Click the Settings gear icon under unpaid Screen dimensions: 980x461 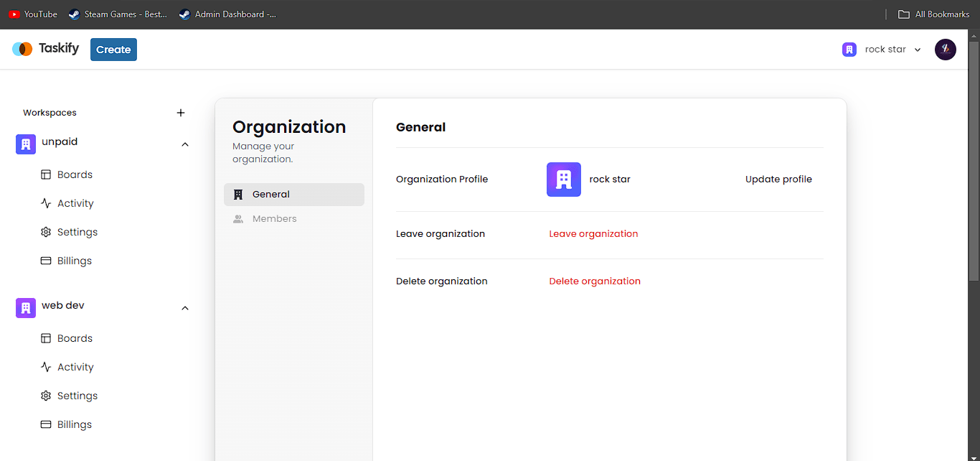(x=46, y=232)
